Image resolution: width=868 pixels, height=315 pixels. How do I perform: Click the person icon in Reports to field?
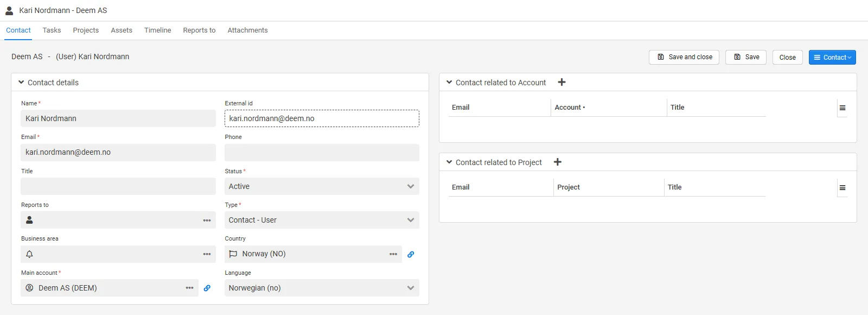[29, 220]
